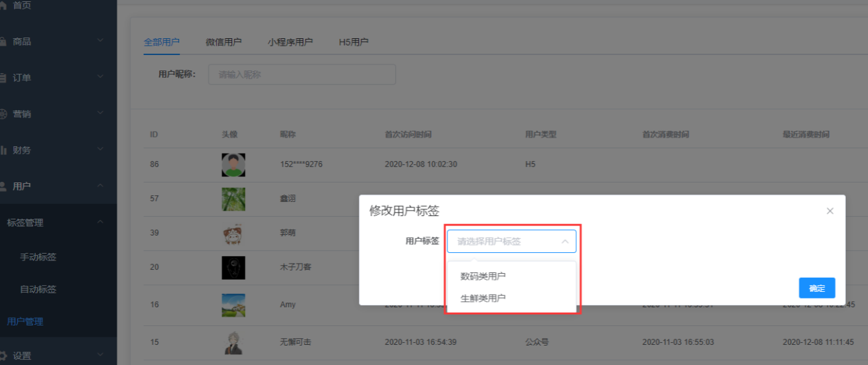The width and height of the screenshot is (868, 365).
Task: Expand the 订单 menu chevron
Action: [x=101, y=77]
